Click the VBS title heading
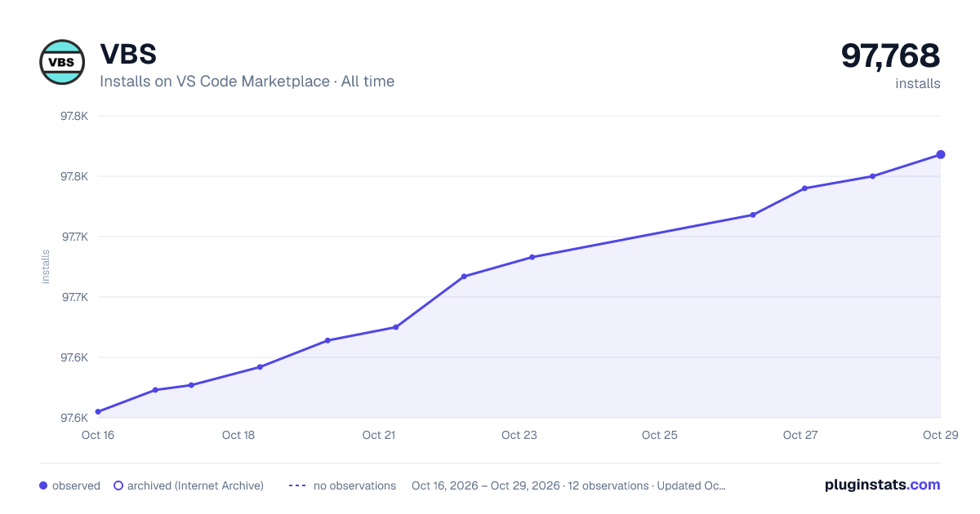The height and width of the screenshot is (514, 980). click(128, 54)
